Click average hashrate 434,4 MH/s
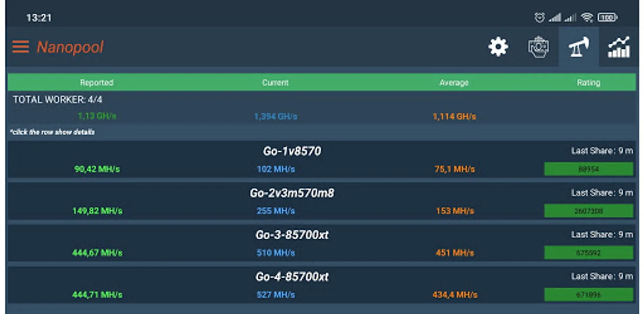644x314 pixels. click(455, 295)
